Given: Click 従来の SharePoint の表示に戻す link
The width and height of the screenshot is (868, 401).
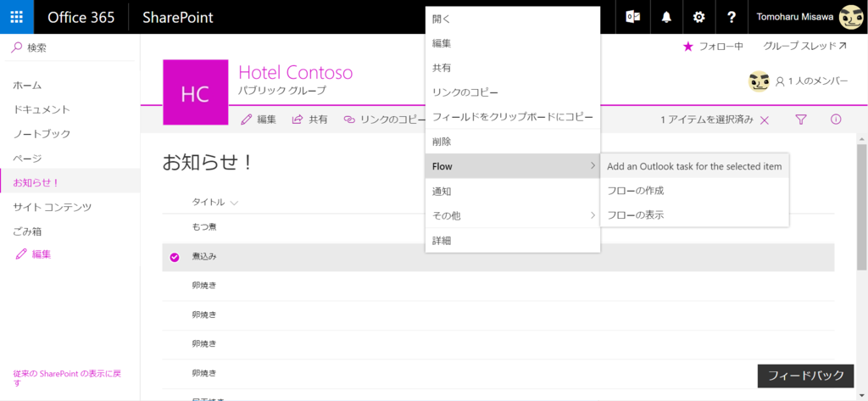Looking at the screenshot, I should coord(67,378).
